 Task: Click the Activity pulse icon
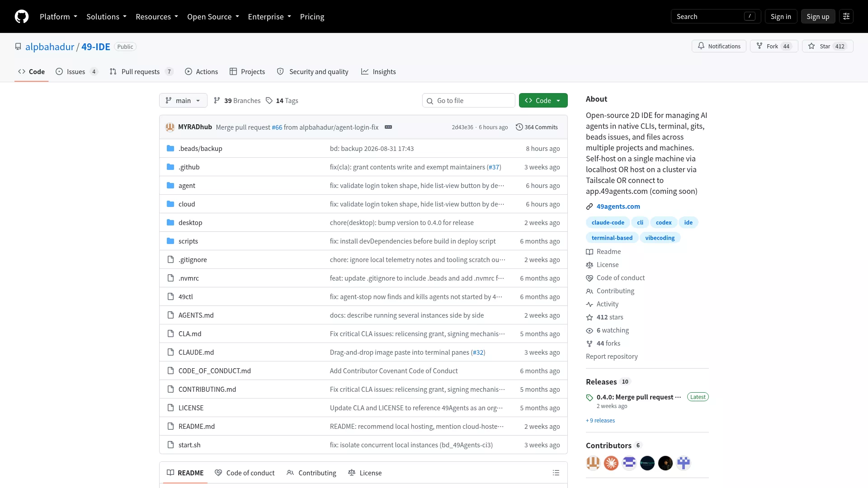(590, 305)
